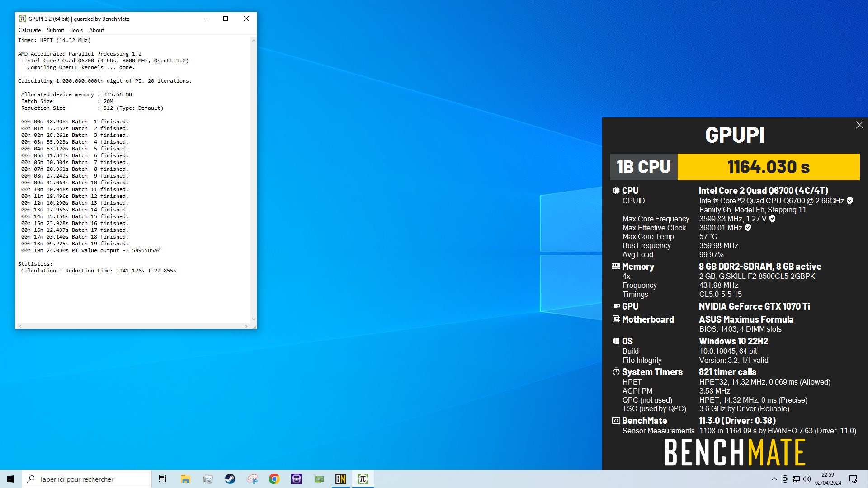
Task: Switch to GPUPI in the taskbar
Action: pyautogui.click(x=363, y=479)
